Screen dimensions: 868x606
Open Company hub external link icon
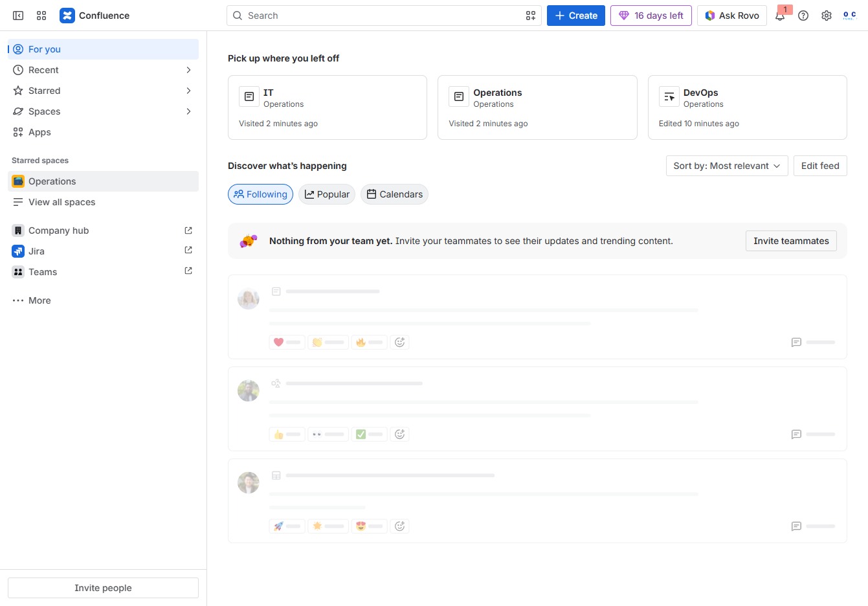point(188,230)
